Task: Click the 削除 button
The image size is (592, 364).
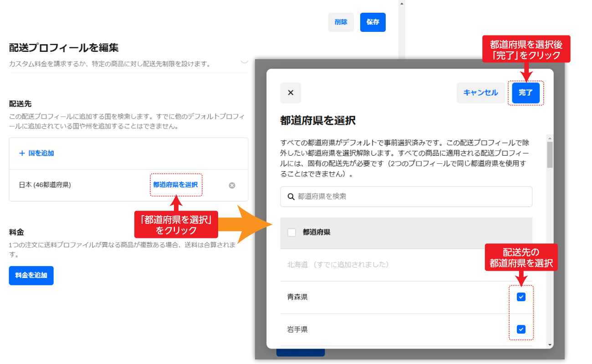Action: coord(341,22)
